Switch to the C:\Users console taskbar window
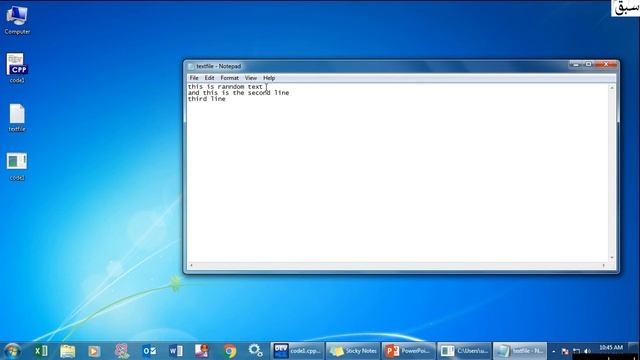This screenshot has height=360, width=640. [x=464, y=351]
